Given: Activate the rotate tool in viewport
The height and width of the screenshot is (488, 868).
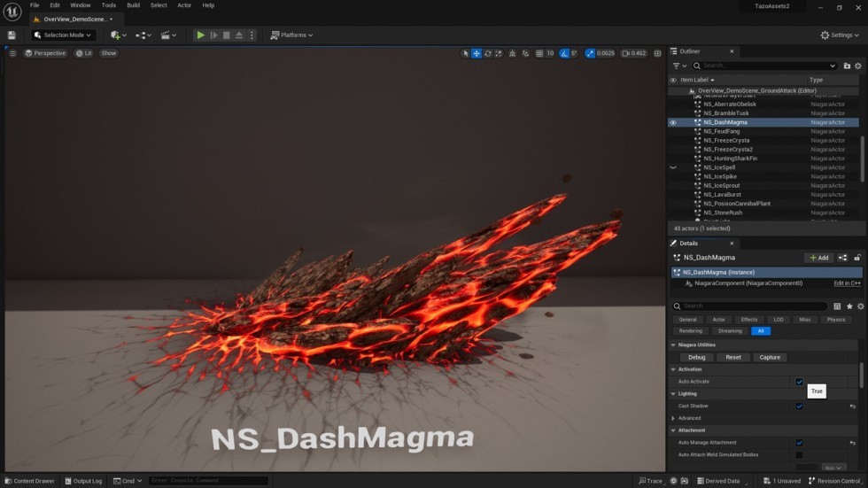Looking at the screenshot, I should 488,53.
